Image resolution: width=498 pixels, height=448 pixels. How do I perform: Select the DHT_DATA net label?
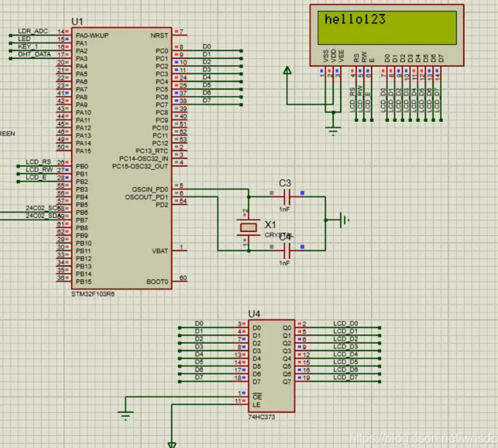34,54
